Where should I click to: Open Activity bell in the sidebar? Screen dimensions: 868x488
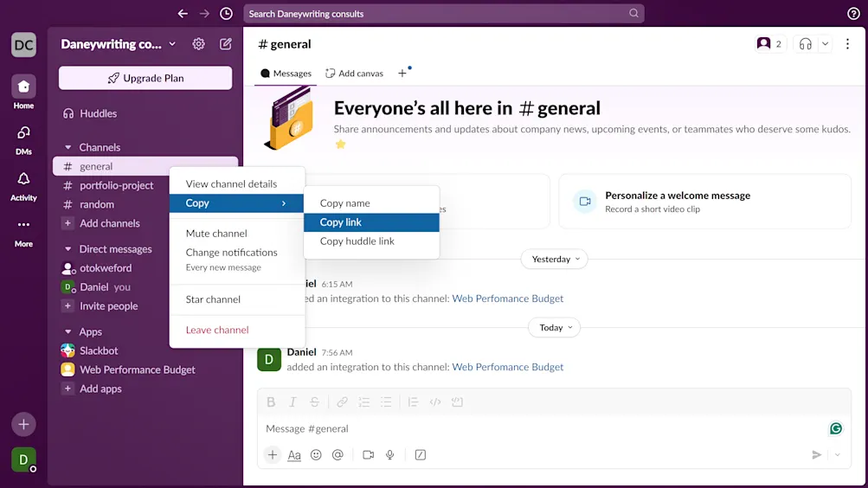point(24,185)
